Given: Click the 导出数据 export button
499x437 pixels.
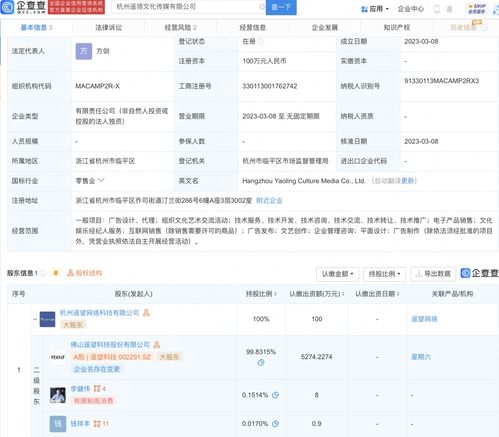Looking at the screenshot, I should [x=433, y=274].
